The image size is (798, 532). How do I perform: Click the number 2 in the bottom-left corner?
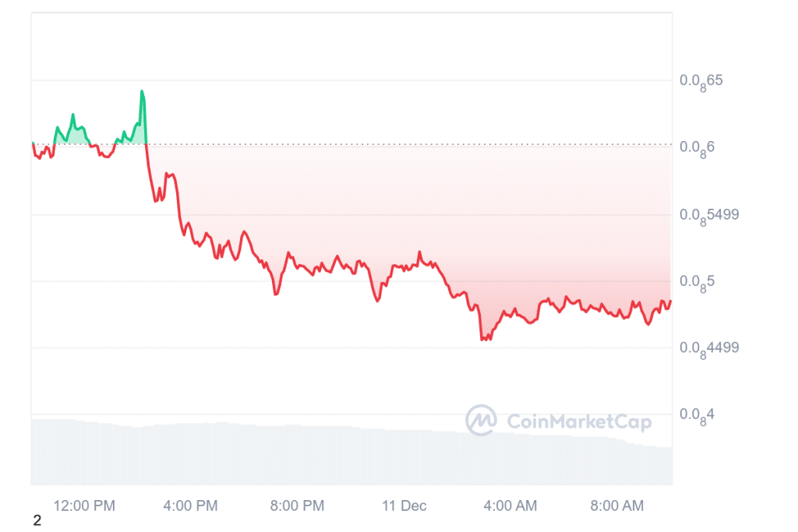coord(37,520)
